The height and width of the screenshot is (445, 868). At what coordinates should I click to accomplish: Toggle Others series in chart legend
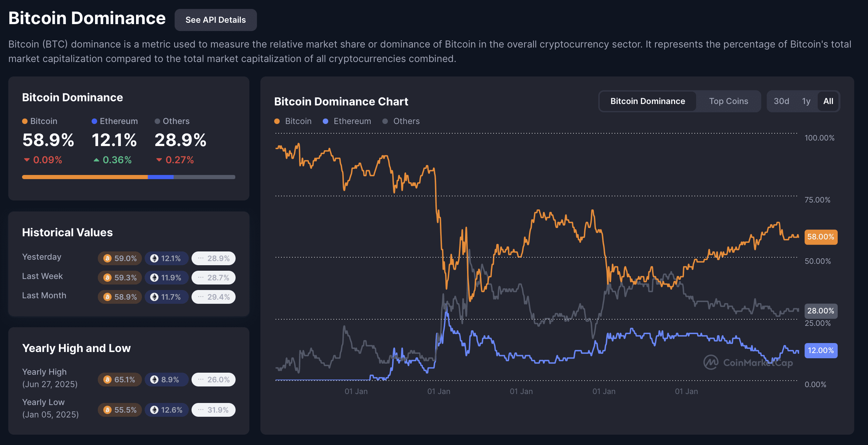pos(401,121)
